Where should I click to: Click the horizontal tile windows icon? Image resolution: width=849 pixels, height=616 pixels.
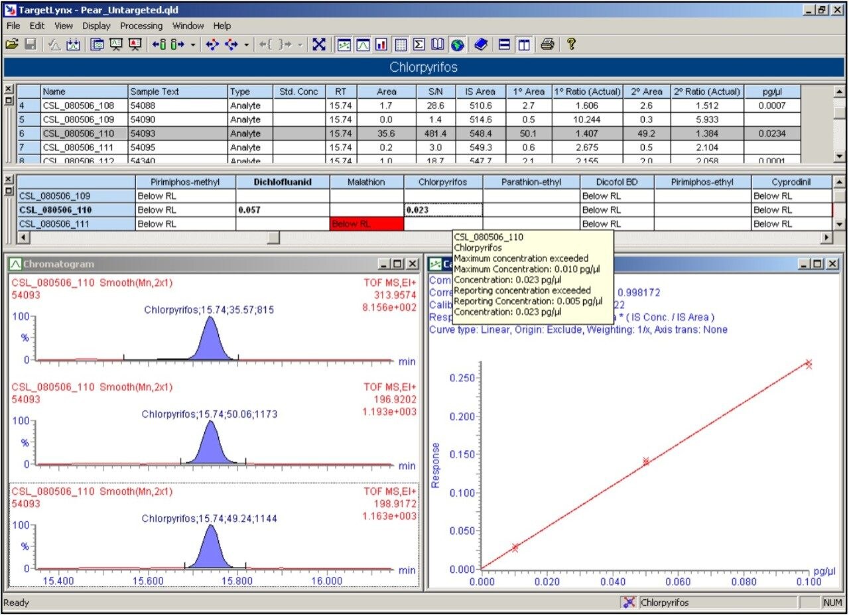pos(505,44)
